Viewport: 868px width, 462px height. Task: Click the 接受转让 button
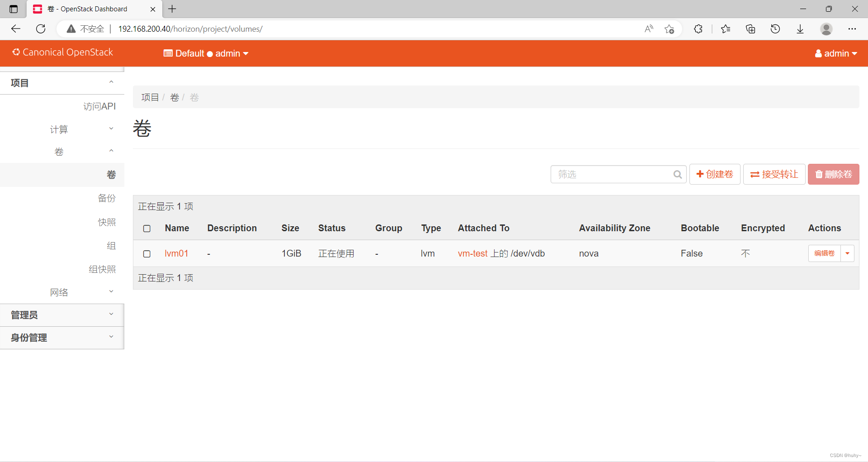coord(774,174)
